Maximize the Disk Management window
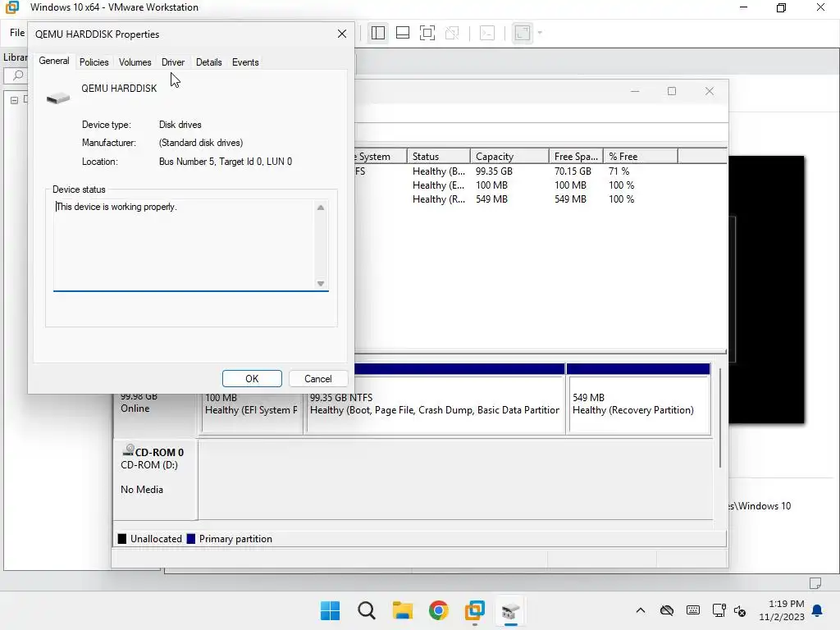Viewport: 840px width, 630px height. (672, 91)
